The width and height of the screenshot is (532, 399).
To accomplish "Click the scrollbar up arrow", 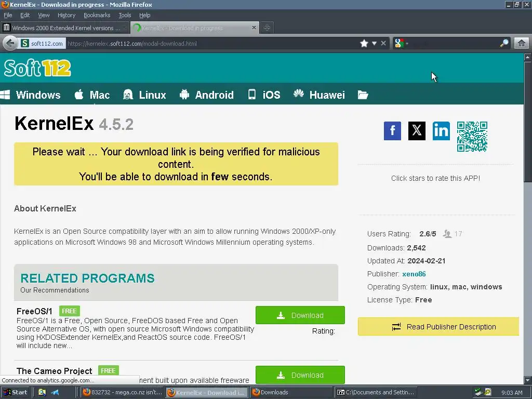I will click(x=528, y=57).
